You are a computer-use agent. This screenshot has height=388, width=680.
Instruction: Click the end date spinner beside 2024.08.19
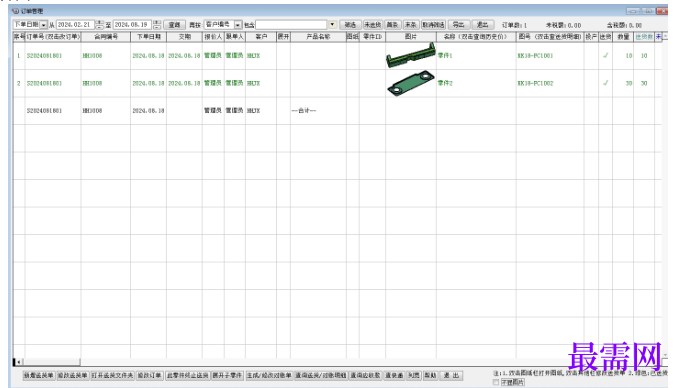157,25
